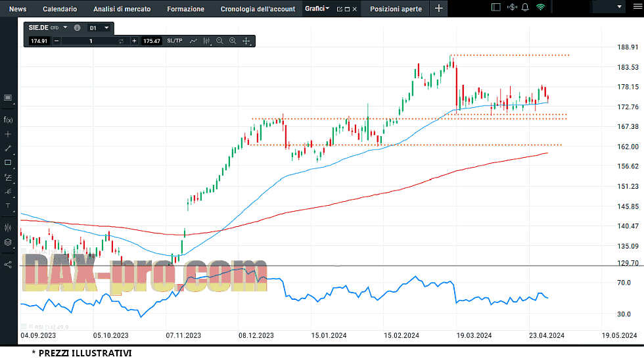Open candlestick chart settings in sidebar
This screenshot has width=644, height=359.
[x=8, y=227]
